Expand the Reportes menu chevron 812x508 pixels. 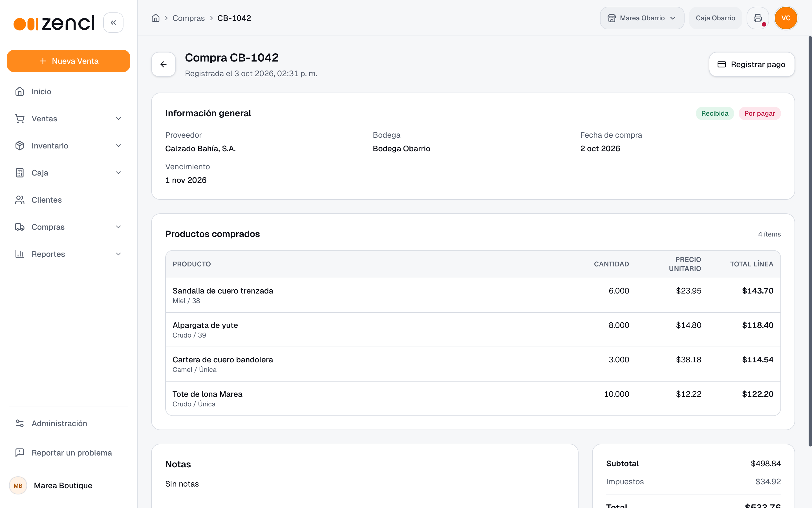[x=118, y=254]
